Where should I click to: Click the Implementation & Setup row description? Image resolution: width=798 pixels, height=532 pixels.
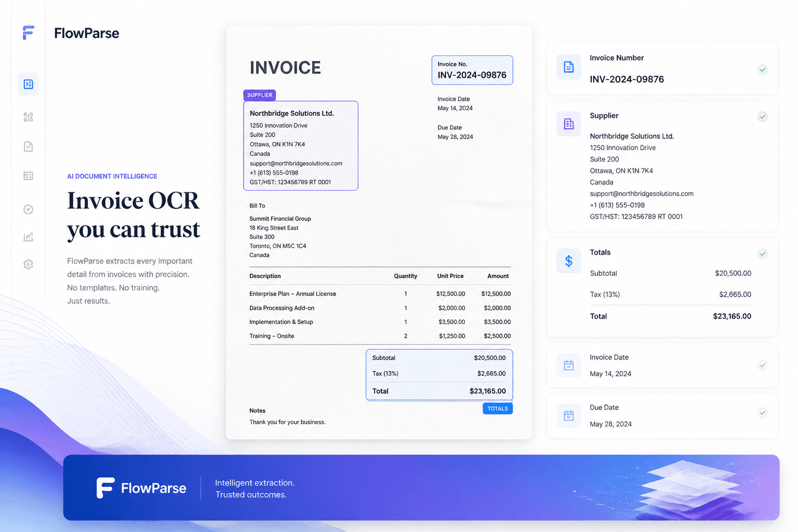pos(281,322)
